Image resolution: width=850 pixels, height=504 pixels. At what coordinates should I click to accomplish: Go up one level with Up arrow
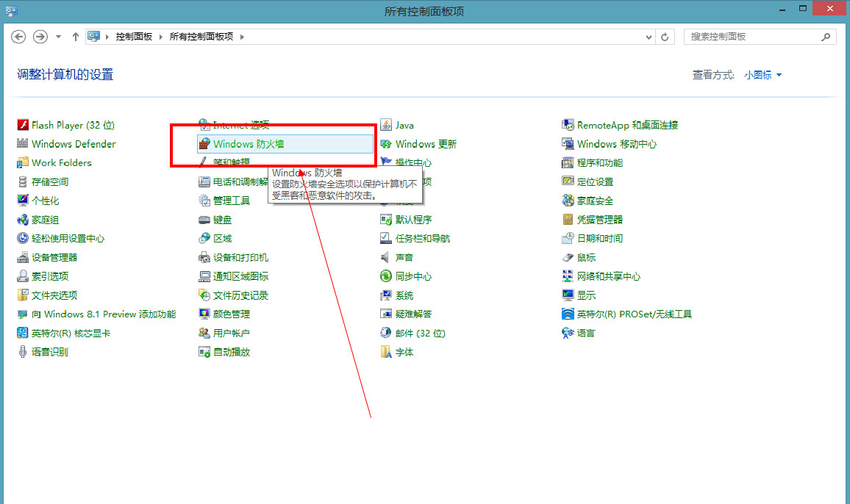coord(75,37)
